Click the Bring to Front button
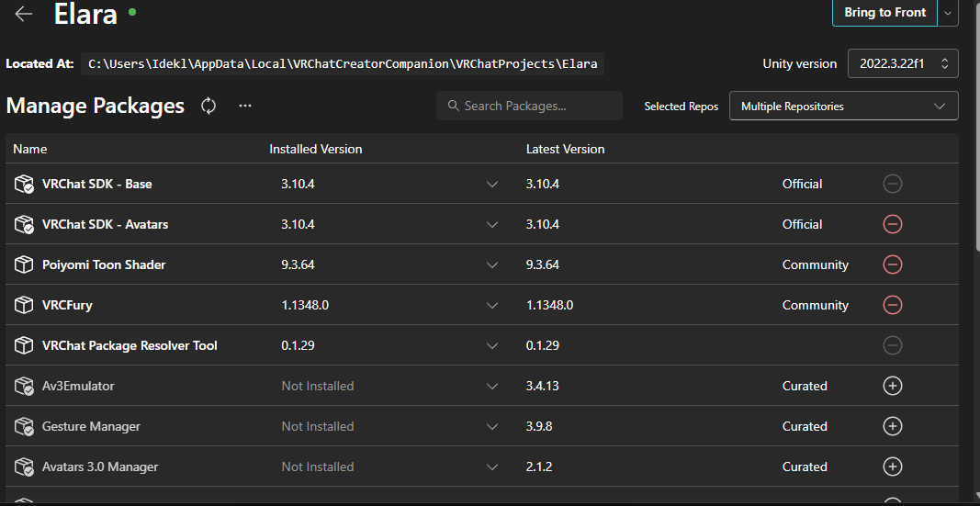This screenshot has width=980, height=506. pyautogui.click(x=885, y=13)
